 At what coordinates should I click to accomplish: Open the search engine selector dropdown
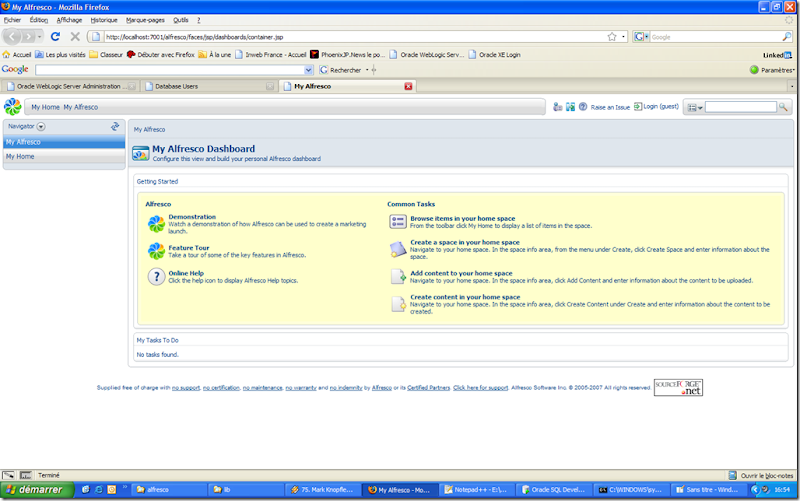(x=641, y=37)
